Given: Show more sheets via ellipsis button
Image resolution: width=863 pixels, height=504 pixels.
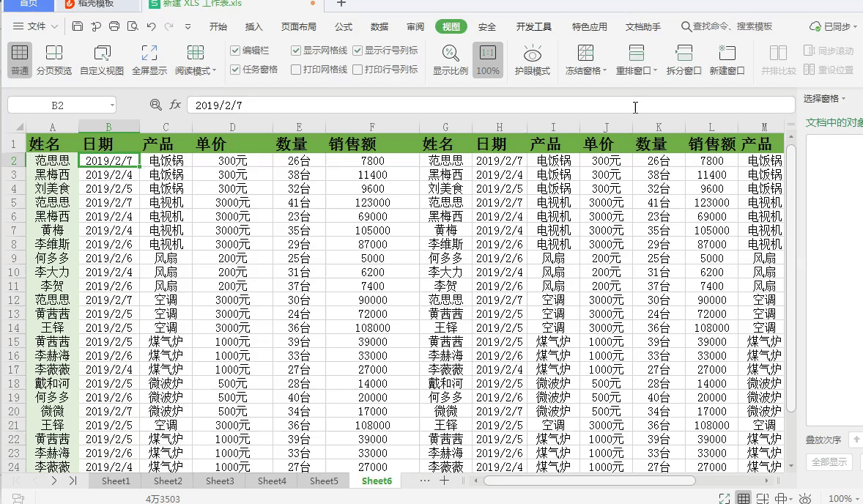Looking at the screenshot, I should click(424, 481).
